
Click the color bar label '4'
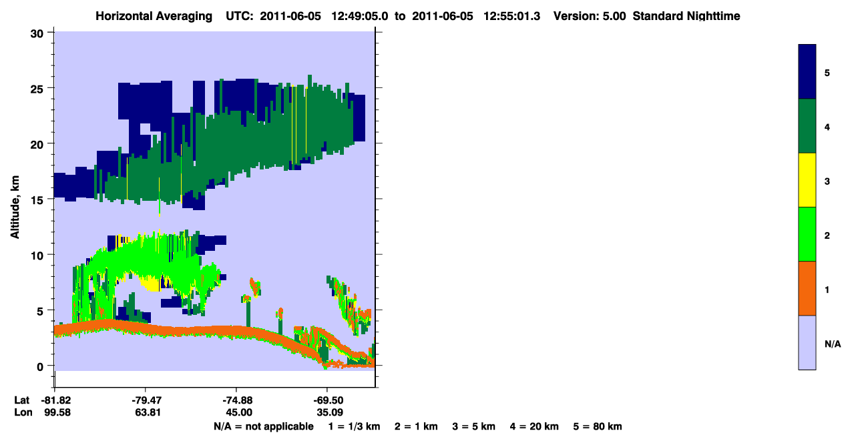tap(827, 126)
